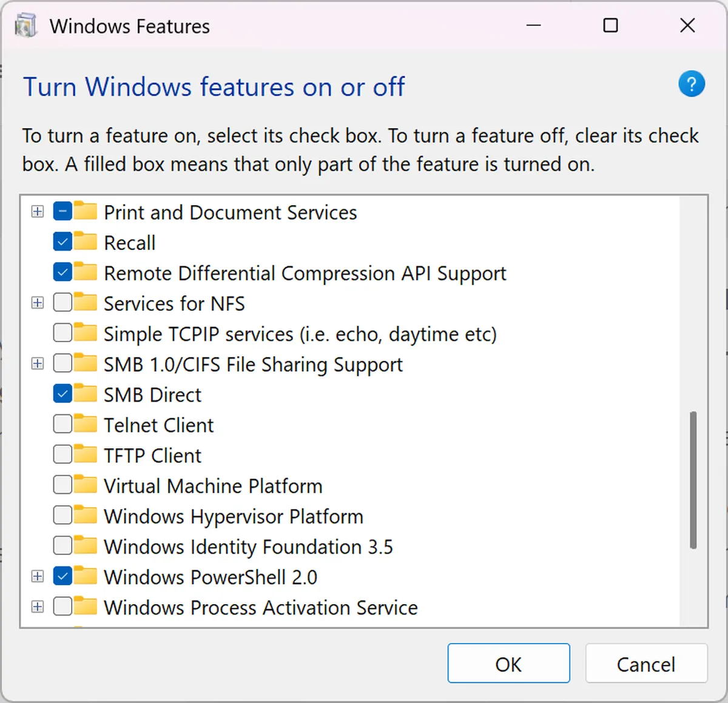Screen dimensions: 728x703
Task: Click the Windows Features icon in title bar
Action: pos(25,25)
